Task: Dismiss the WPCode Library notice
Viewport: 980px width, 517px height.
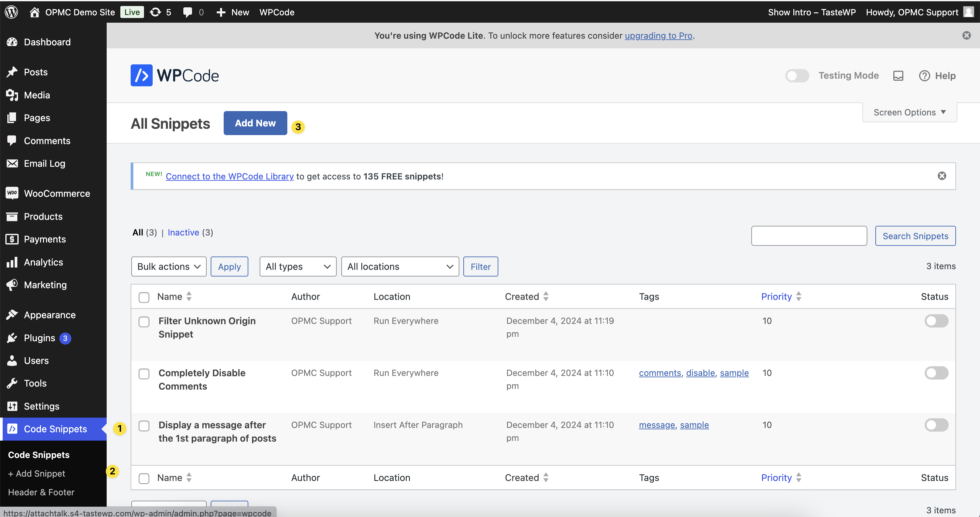Action: point(942,176)
